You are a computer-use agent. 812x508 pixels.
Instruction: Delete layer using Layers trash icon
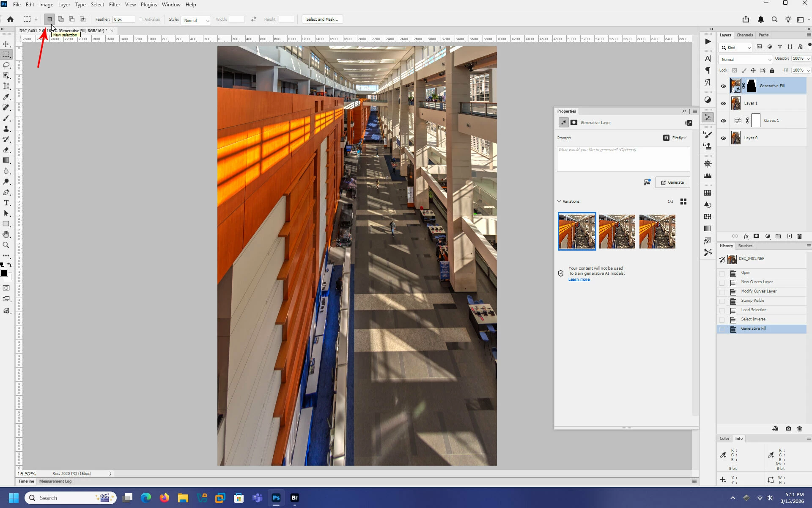click(x=799, y=236)
